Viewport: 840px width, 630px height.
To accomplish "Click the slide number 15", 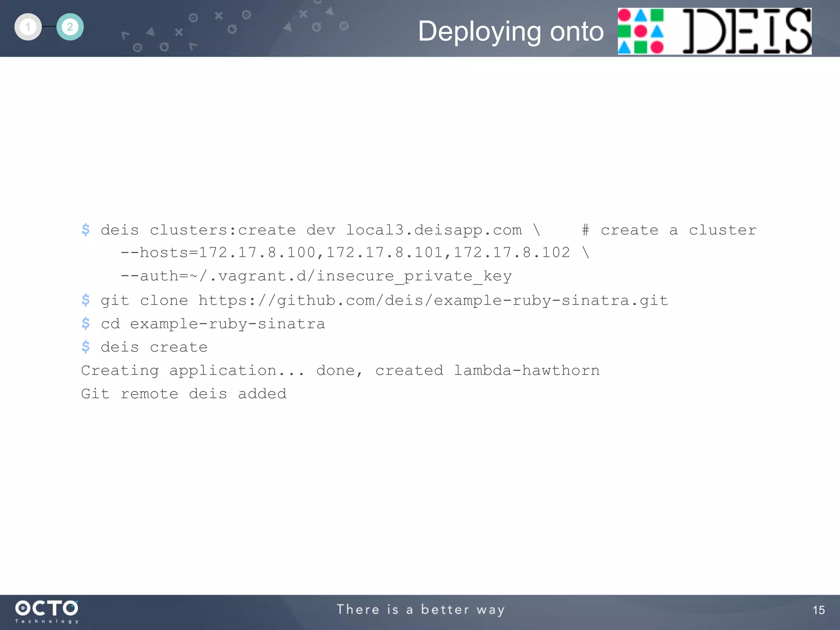I will point(819,610).
